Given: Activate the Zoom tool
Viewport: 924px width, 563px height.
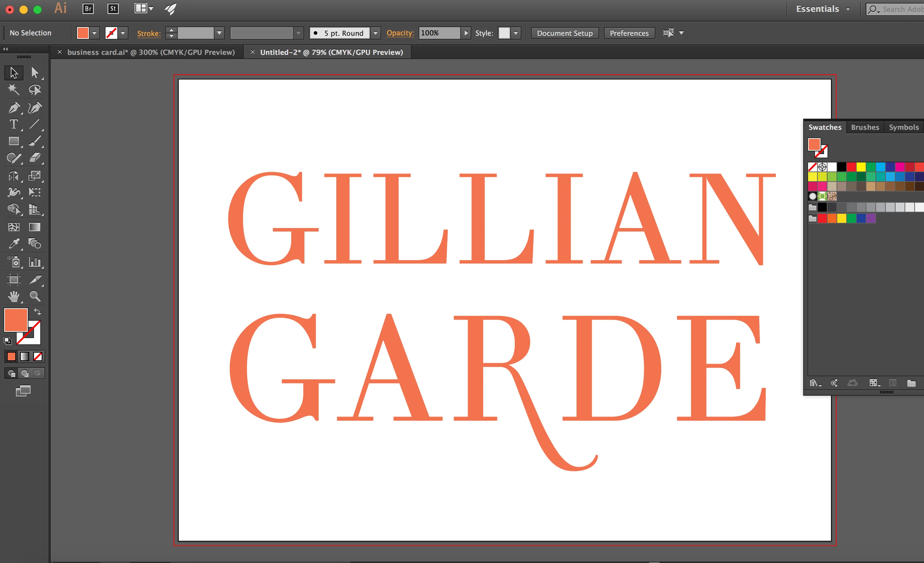Looking at the screenshot, I should click(x=35, y=297).
